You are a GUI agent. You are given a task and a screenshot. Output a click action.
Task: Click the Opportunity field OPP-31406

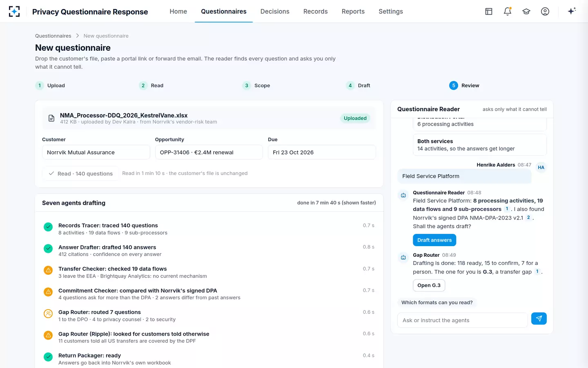click(x=209, y=152)
